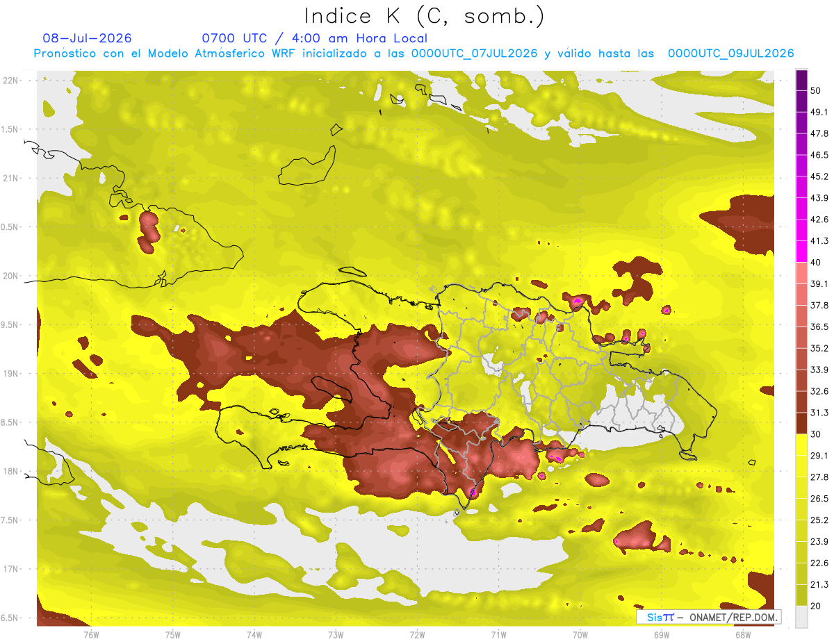Click the longitude label '70W'
Screen dimensions: 834x644
pyautogui.click(x=580, y=635)
